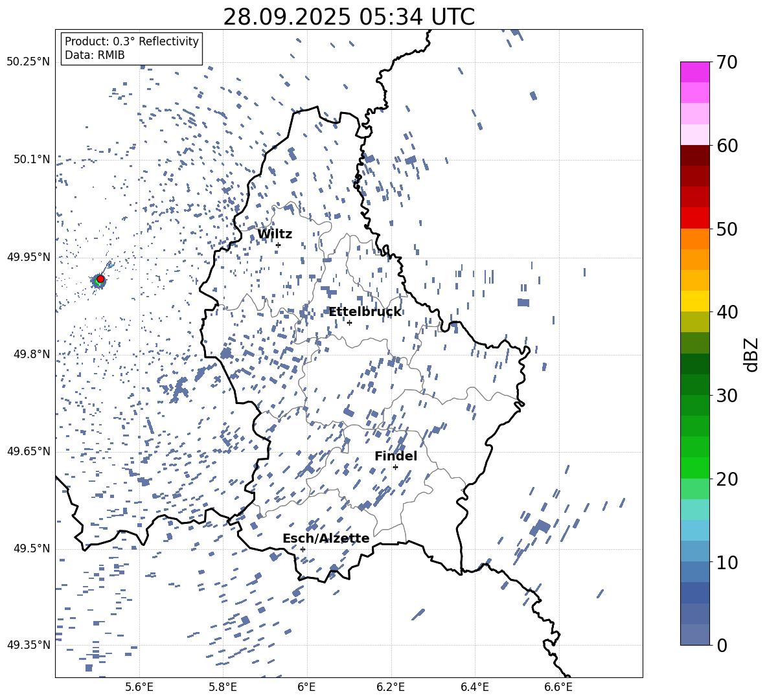
Task: Pick the dark green swatch just above 30 dBZ
Action: point(695,385)
